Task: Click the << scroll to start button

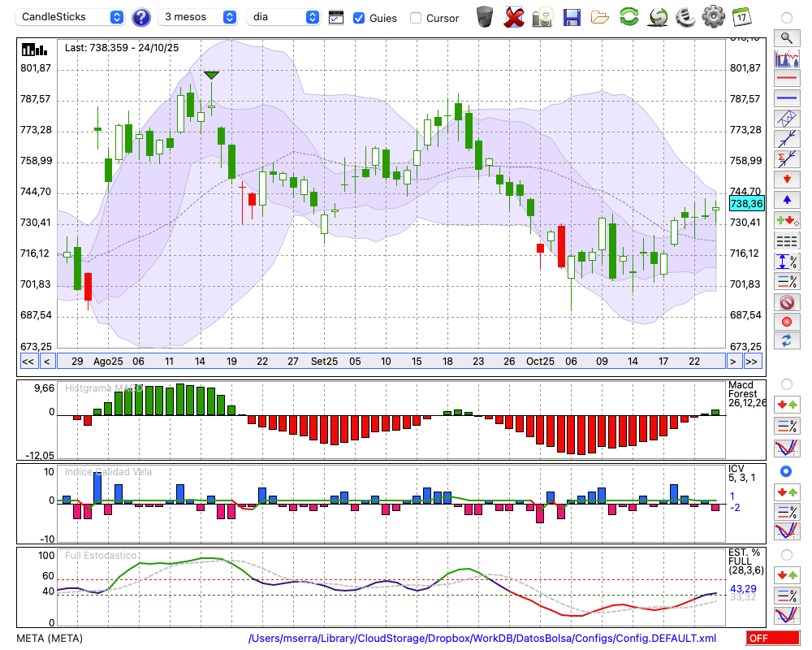Action: pos(28,362)
